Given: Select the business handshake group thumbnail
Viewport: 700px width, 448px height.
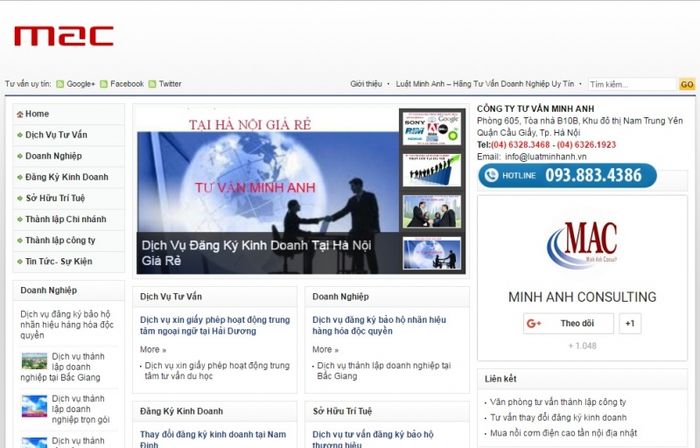Looking at the screenshot, I should [432, 212].
